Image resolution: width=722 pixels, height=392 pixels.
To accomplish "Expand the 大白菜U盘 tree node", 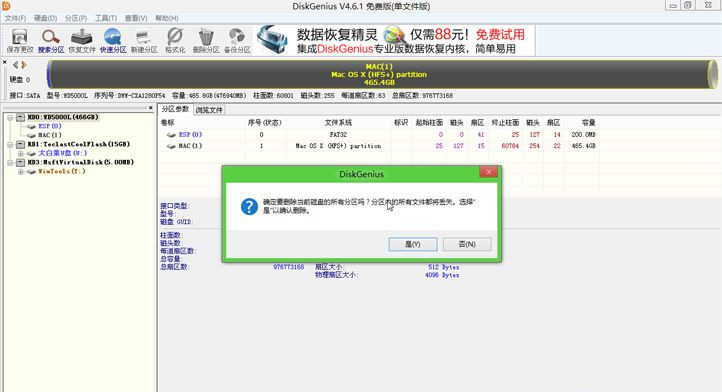I will click(x=20, y=153).
